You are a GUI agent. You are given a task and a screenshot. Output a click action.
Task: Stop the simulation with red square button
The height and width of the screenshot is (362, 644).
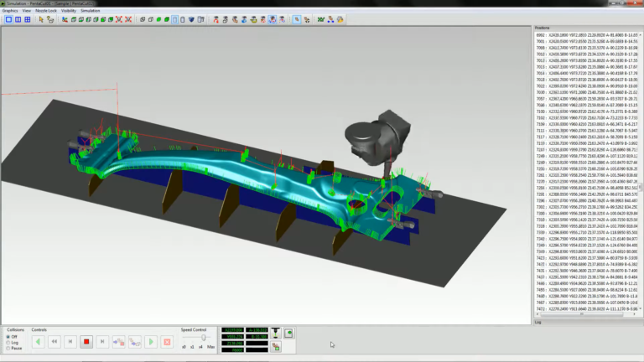[86, 342]
